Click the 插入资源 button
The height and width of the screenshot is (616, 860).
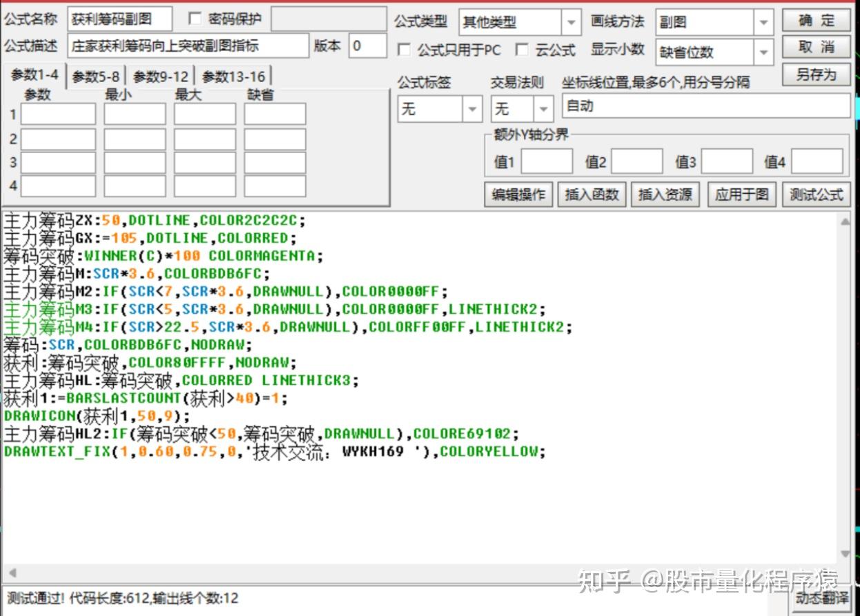[665, 195]
